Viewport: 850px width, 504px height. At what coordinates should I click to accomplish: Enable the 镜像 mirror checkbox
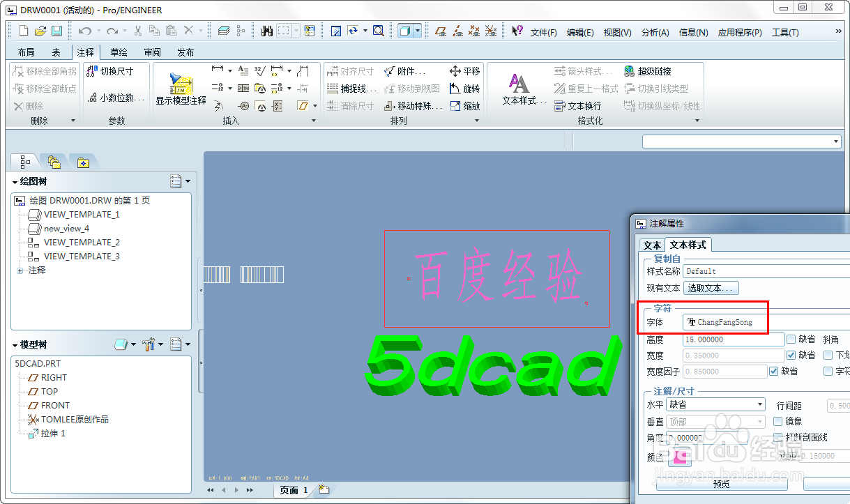778,422
